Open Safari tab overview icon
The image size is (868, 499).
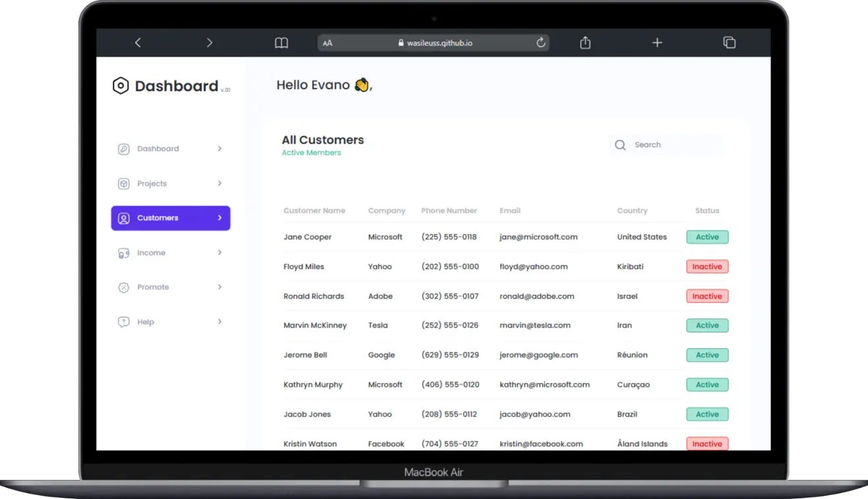[x=729, y=43]
